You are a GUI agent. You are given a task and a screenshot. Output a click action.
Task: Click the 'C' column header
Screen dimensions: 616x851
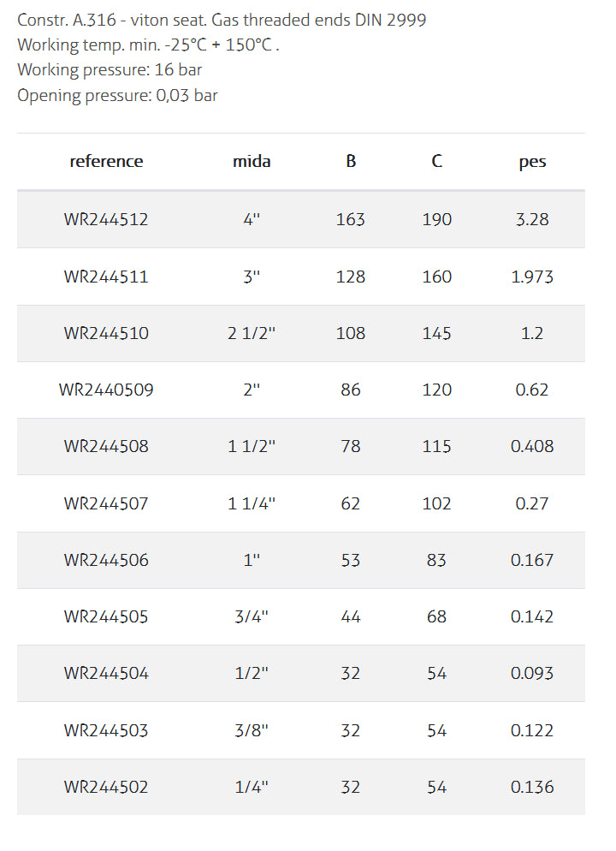[436, 161]
